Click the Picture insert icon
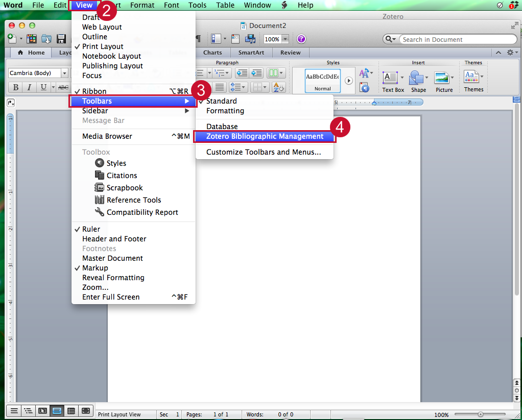Screen dimensions: 522x420 442,78
